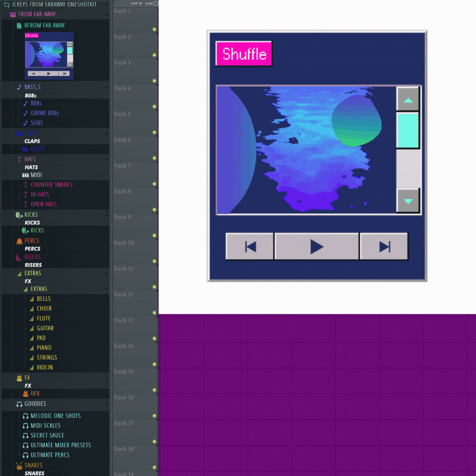Collapse the HATS folder using its arrow

tap(107, 159)
